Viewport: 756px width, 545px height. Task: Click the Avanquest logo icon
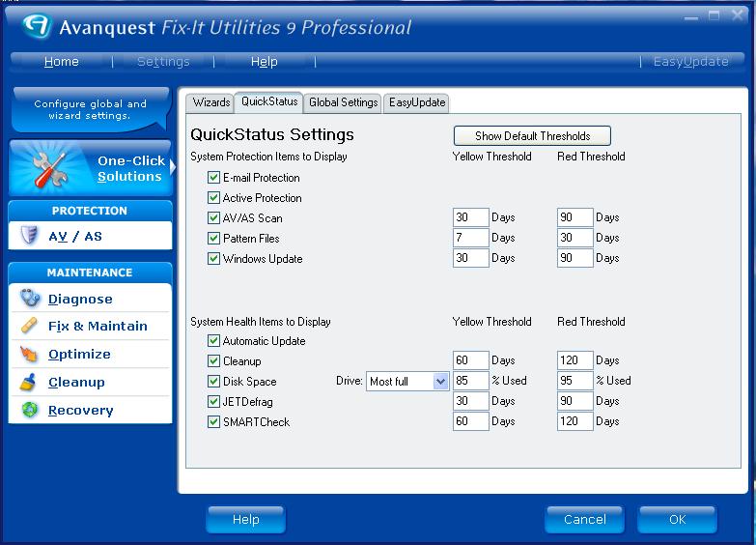coord(37,26)
